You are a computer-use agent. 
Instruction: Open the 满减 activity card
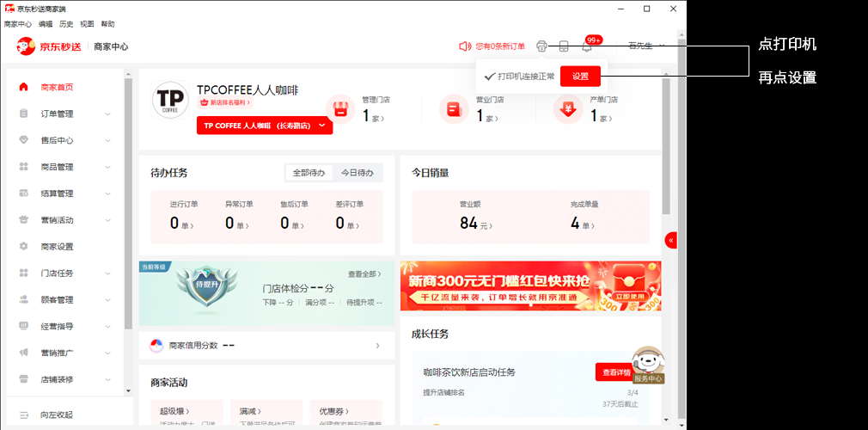click(x=266, y=413)
